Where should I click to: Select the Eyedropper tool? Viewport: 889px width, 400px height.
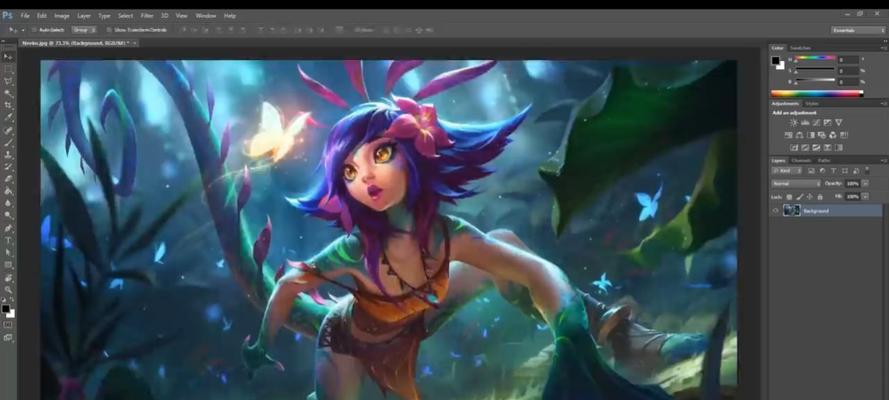[x=9, y=117]
